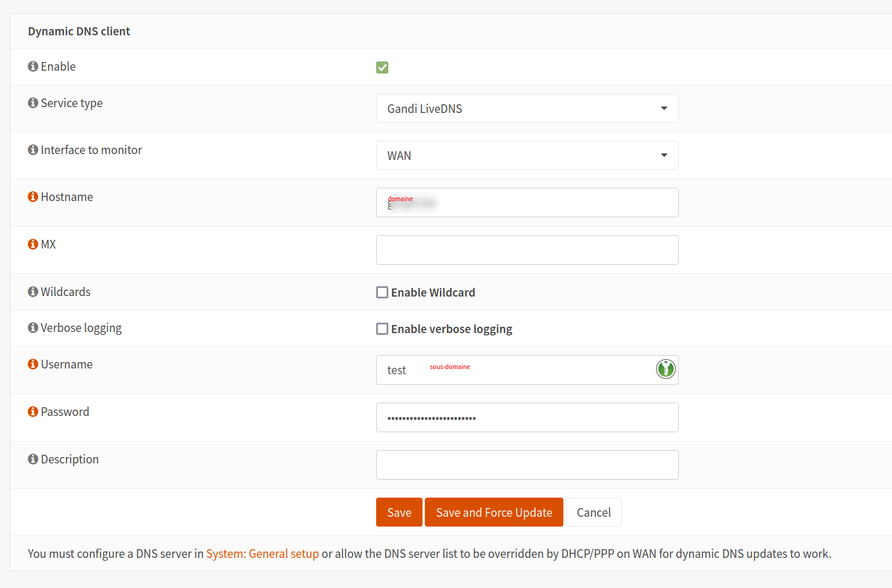Click the Verbose logging info icon

pyautogui.click(x=33, y=328)
